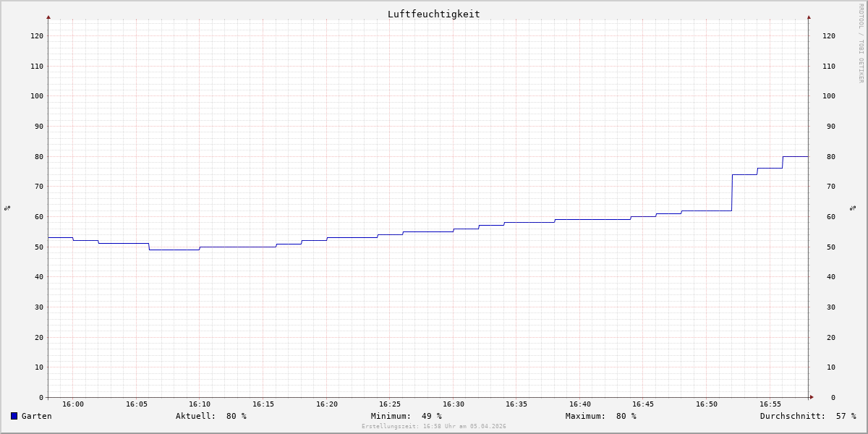Click the 16:30 time axis label

[x=454, y=404]
